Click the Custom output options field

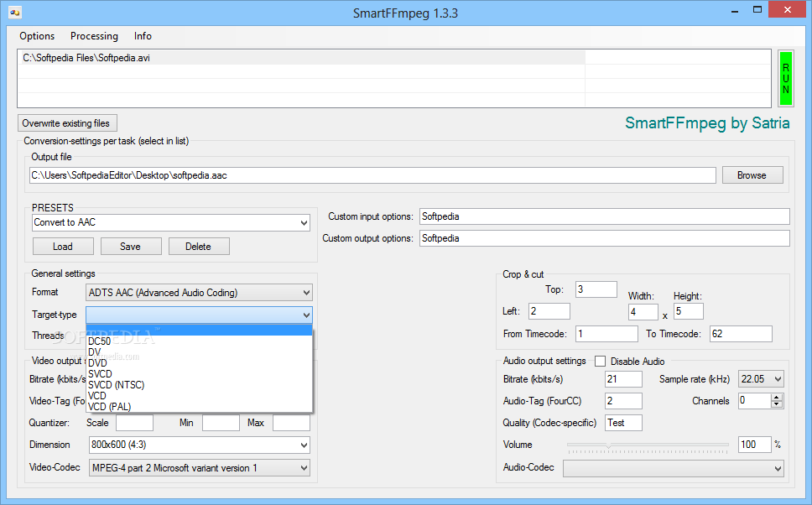pos(604,238)
